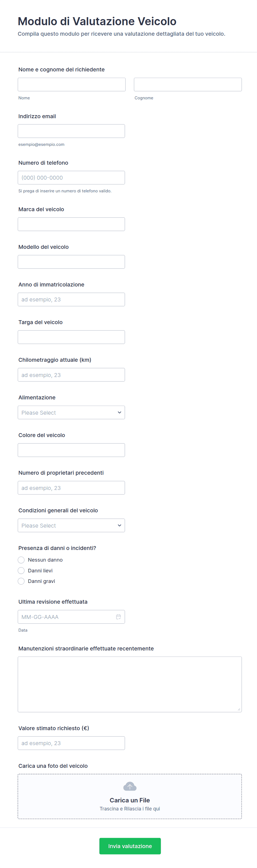Focus the Indirizzo email field
Viewport: 257px width, 868px height.
71,131
